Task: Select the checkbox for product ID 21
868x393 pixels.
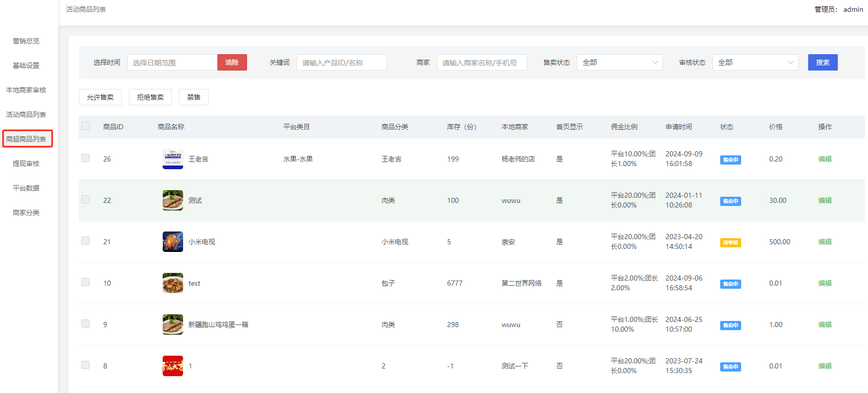Action: coord(85,241)
